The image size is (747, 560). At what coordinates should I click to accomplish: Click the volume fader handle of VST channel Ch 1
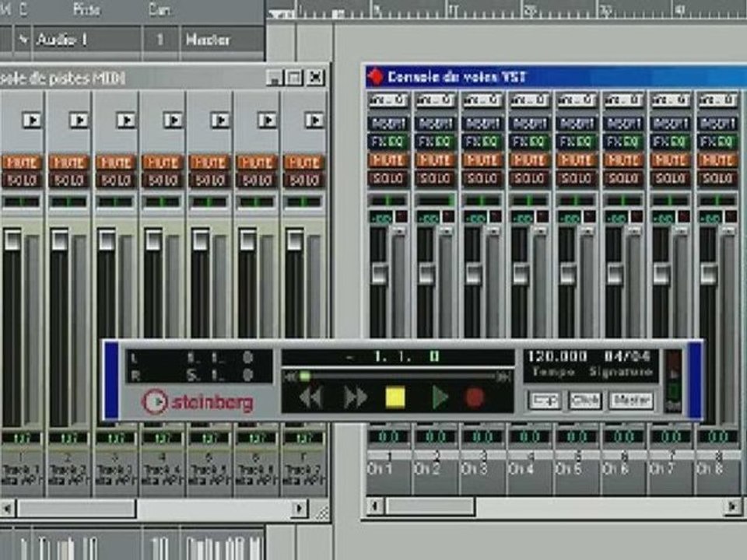(x=379, y=274)
